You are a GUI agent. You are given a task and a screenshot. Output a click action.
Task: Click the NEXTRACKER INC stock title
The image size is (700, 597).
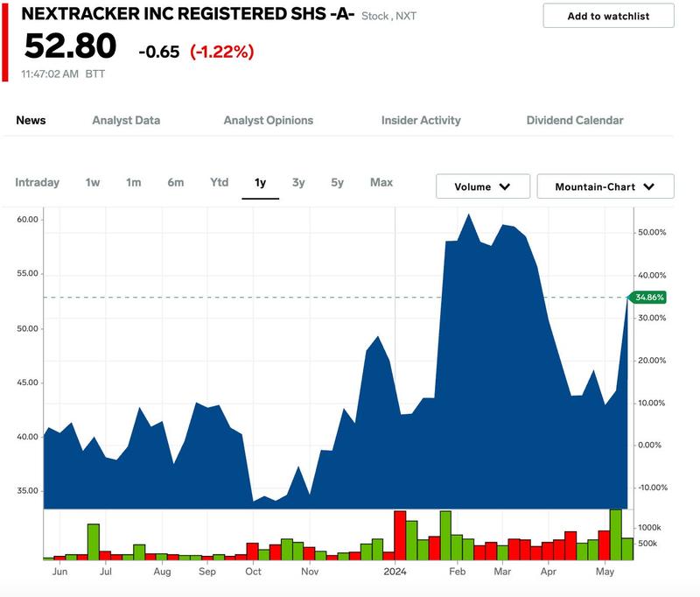(188, 14)
